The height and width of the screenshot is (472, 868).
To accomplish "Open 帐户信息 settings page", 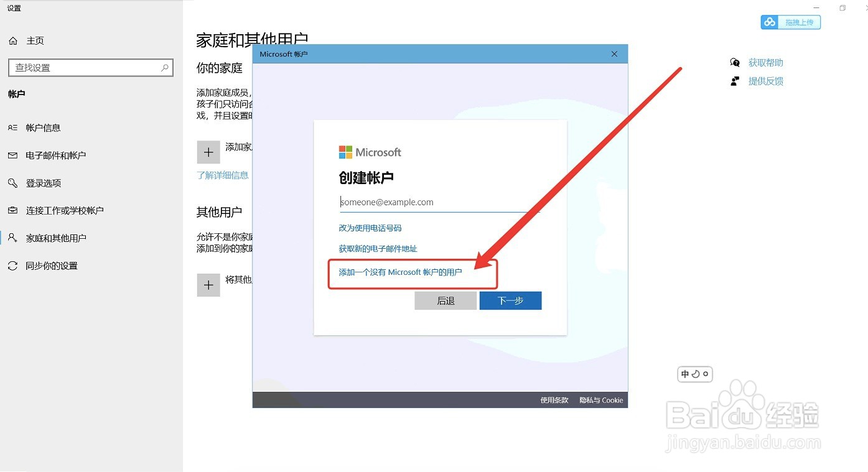I will [44, 127].
